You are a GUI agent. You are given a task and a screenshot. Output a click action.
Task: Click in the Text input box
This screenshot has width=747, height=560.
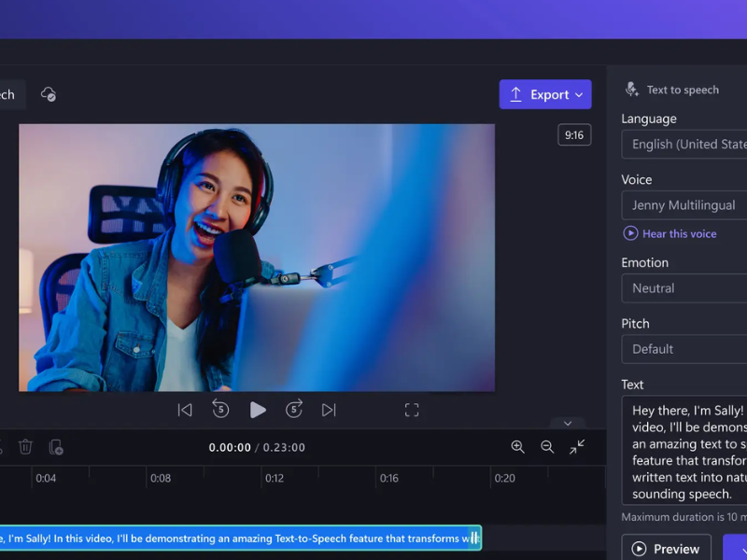click(684, 451)
